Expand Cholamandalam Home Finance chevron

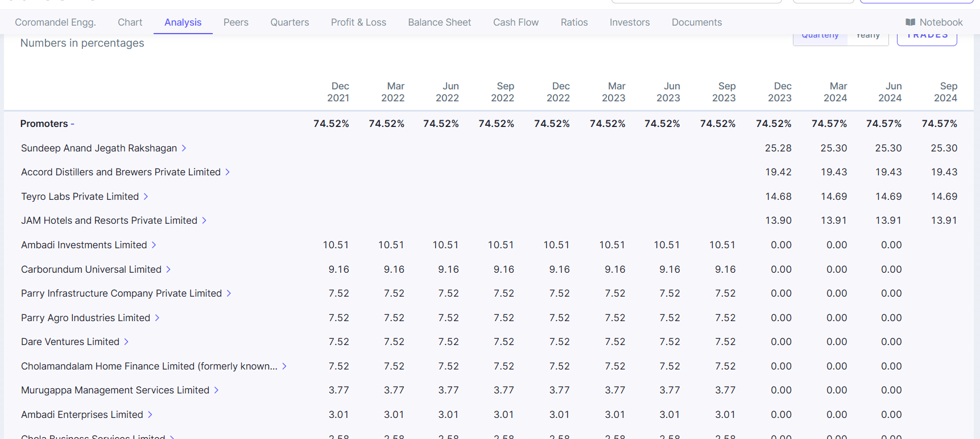tap(284, 366)
